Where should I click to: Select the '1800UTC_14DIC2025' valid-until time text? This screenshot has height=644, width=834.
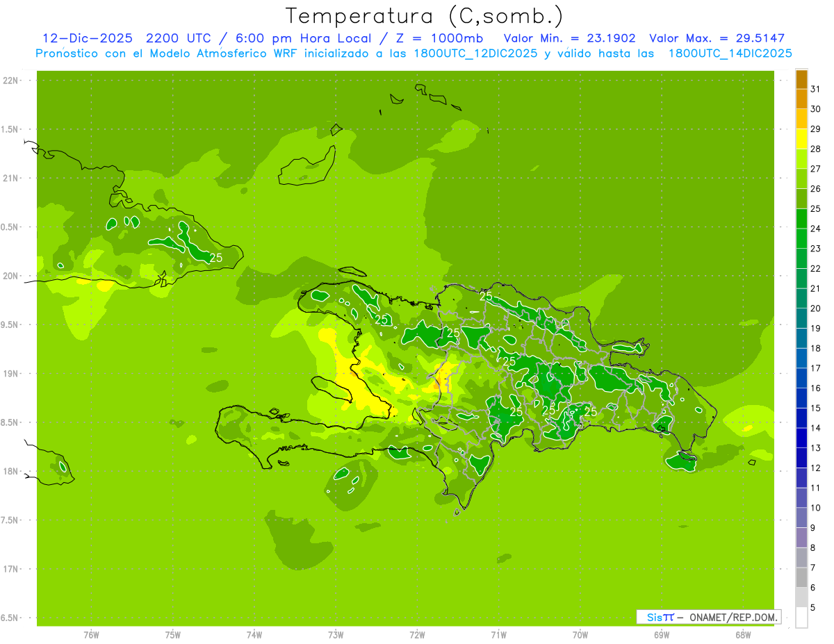[730, 53]
